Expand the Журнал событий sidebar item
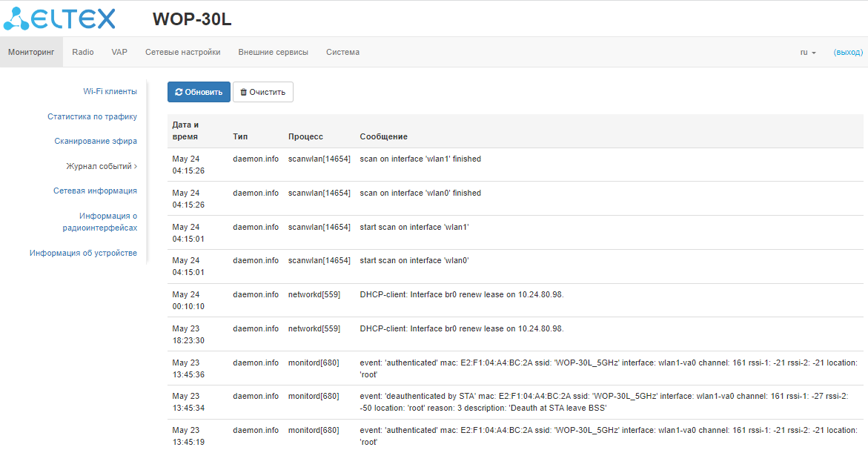The image size is (868, 450). tap(102, 166)
